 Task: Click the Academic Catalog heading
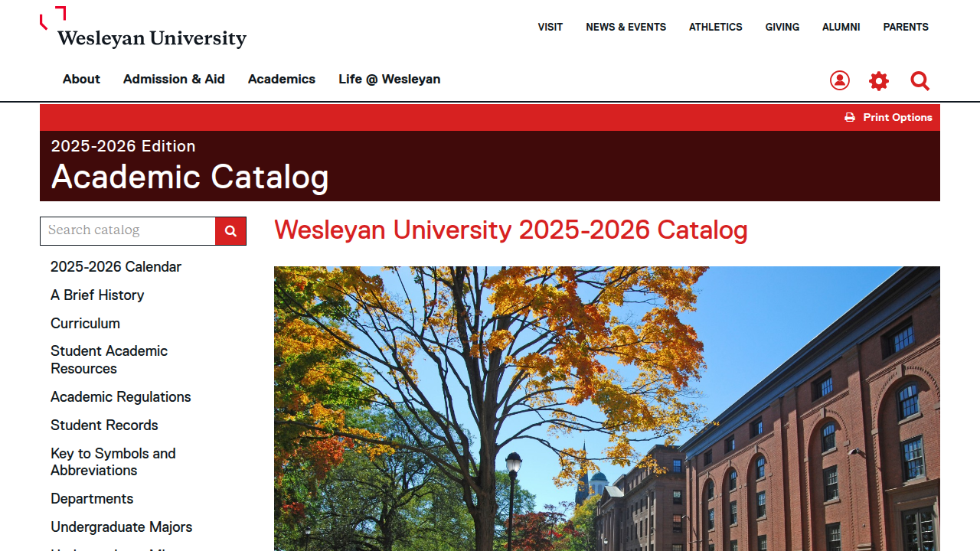pyautogui.click(x=190, y=177)
